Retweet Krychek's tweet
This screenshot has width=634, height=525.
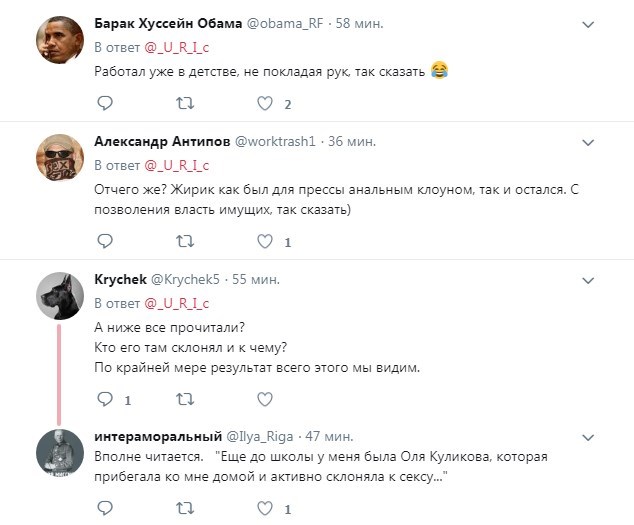pyautogui.click(x=185, y=399)
